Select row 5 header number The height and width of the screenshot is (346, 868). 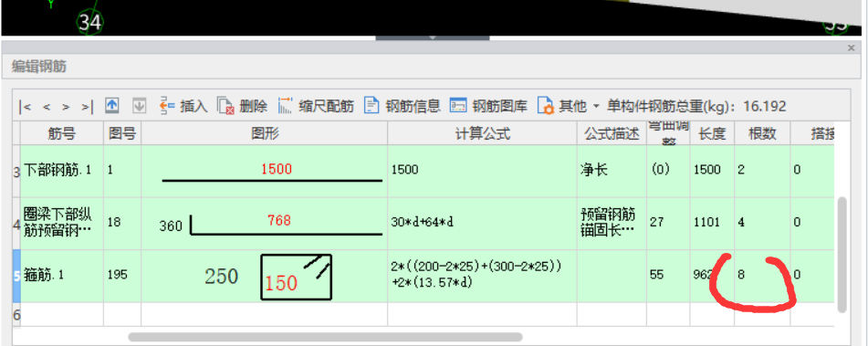[x=16, y=277]
